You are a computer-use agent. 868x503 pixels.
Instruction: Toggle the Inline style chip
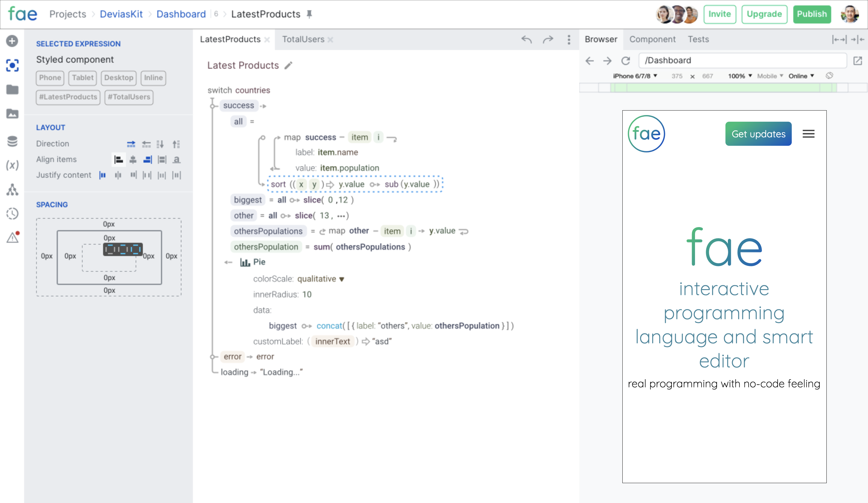[x=153, y=78]
